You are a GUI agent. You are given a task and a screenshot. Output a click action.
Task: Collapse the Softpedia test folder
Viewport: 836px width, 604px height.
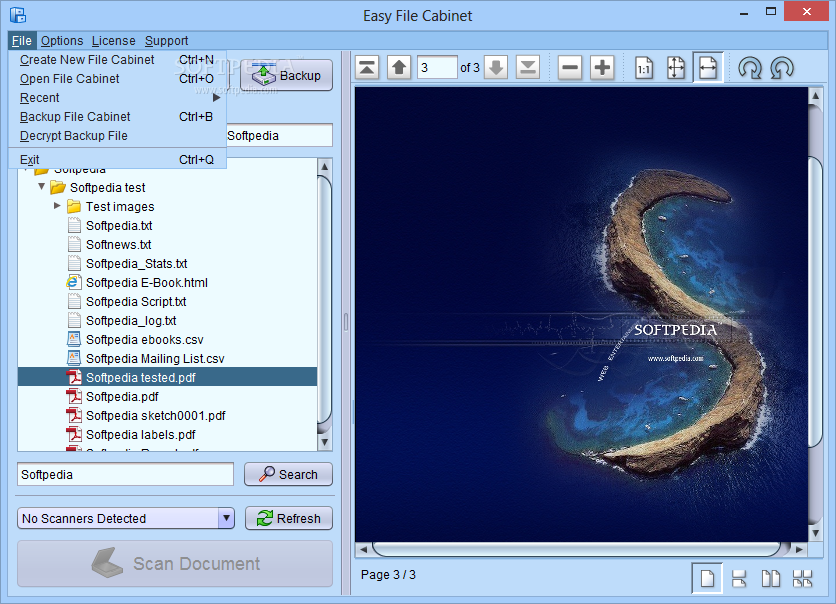click(x=42, y=187)
